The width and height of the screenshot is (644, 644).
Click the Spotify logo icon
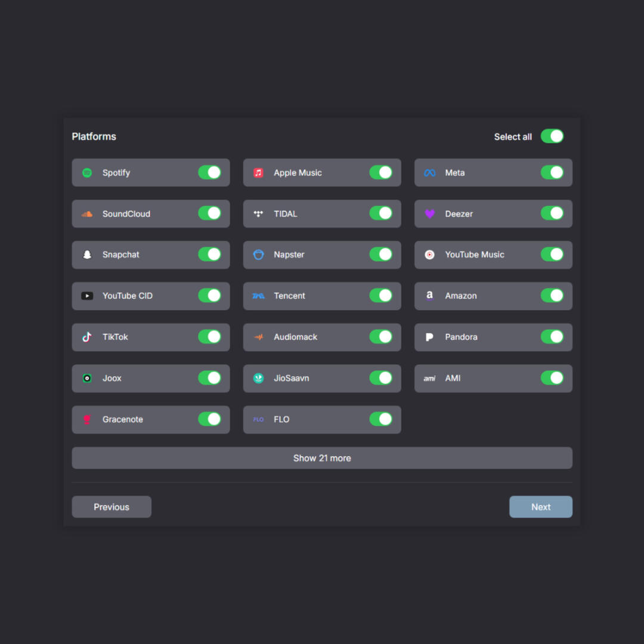tap(87, 173)
